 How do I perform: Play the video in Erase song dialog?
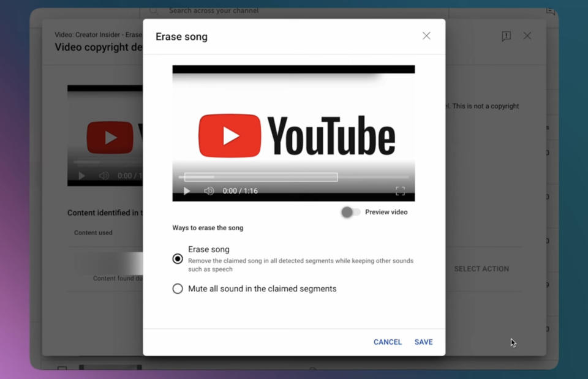coord(186,191)
